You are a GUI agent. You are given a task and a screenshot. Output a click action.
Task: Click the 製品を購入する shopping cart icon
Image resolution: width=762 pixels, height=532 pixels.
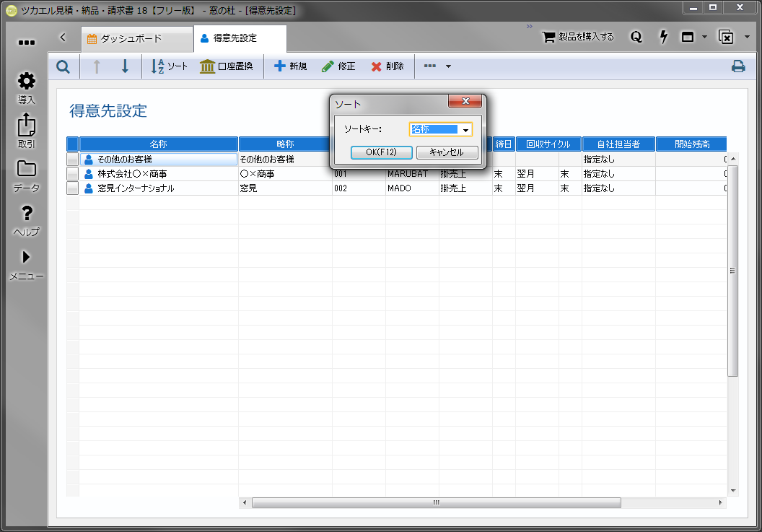point(548,37)
